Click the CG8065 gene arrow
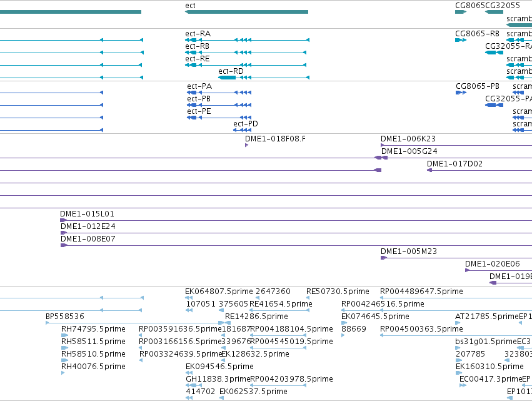 (x=461, y=12)
